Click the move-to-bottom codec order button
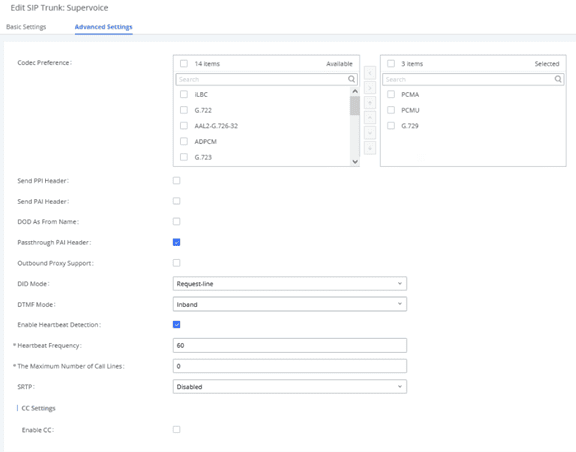Screen dimensions: 576x452 (370, 148)
